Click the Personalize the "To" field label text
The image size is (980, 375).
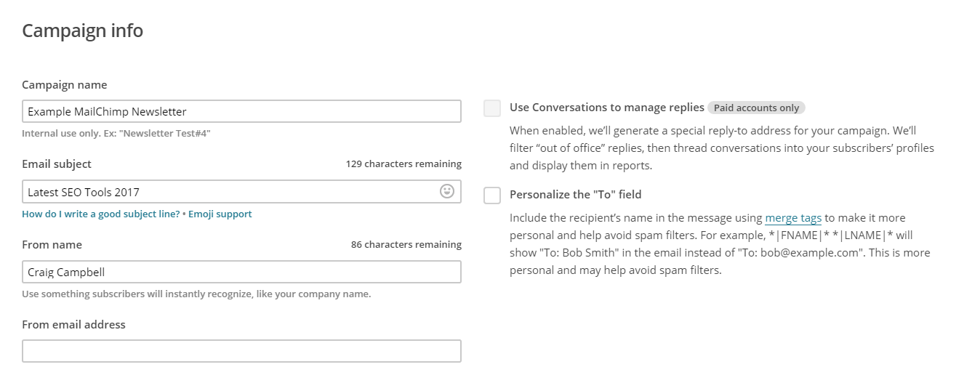[x=576, y=194]
